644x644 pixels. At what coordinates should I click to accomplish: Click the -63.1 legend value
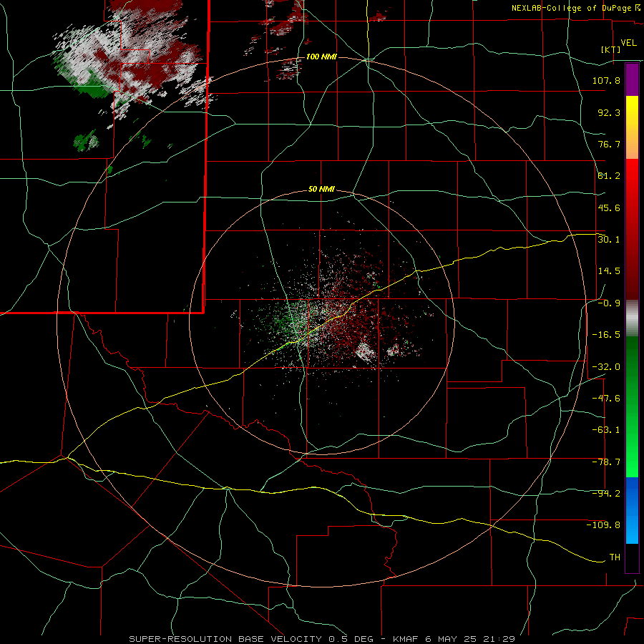point(606,430)
